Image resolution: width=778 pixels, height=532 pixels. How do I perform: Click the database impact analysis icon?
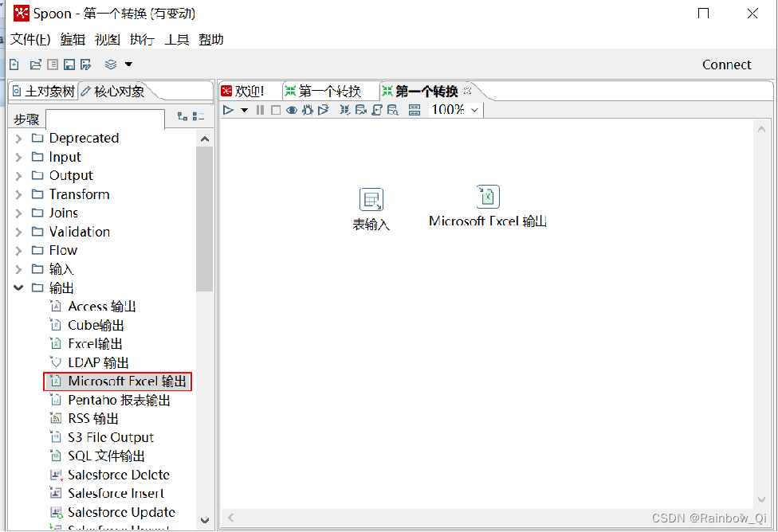(361, 110)
